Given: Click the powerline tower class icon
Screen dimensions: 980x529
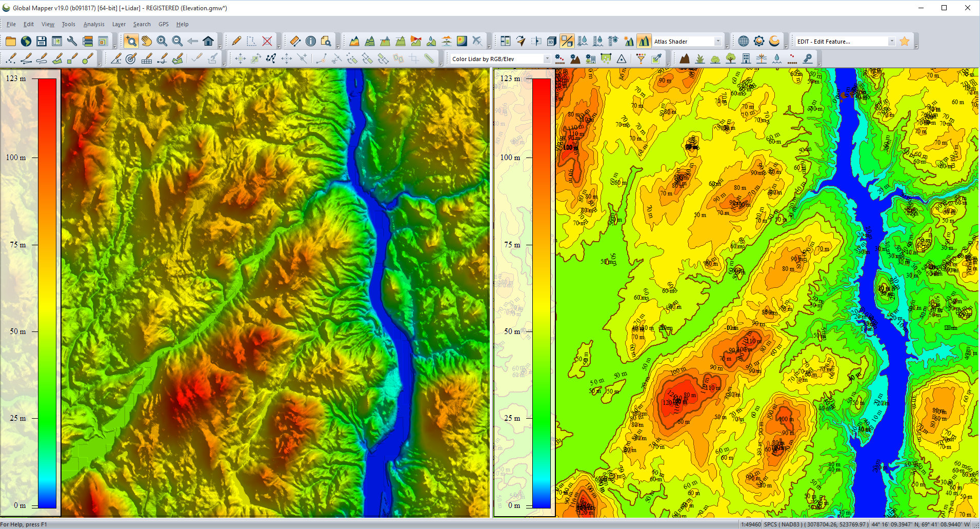Looking at the screenshot, I should tap(762, 59).
